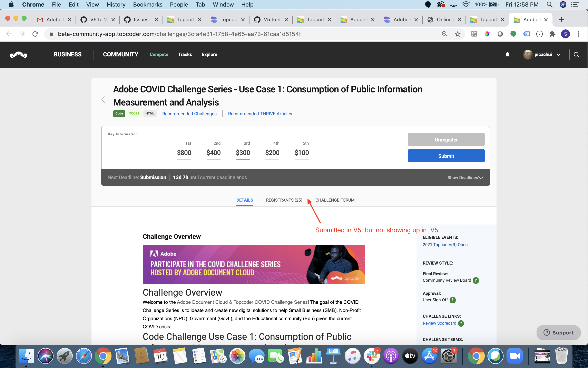Screen dimensions: 588x368
Task: Click the TCO21 tag
Action: click(134, 113)
